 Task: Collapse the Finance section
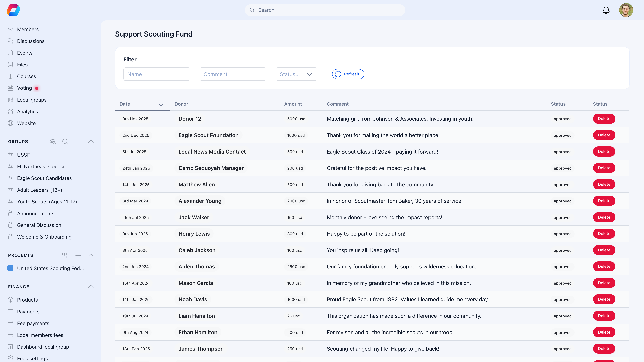pyautogui.click(x=91, y=287)
